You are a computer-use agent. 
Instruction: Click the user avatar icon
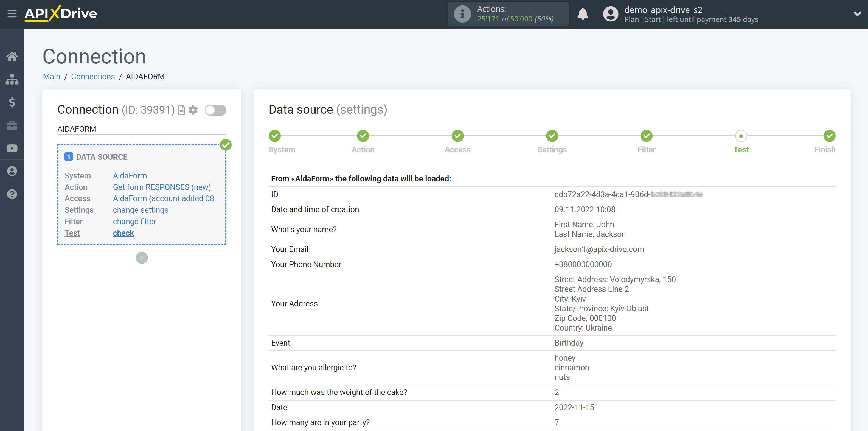point(611,14)
